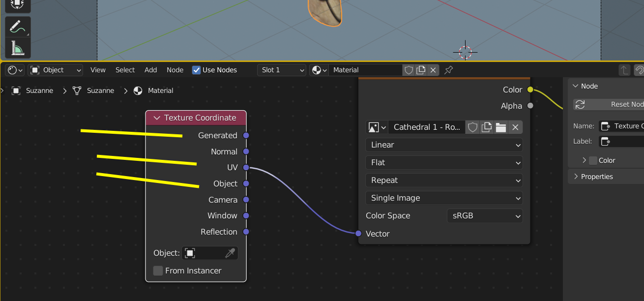The height and width of the screenshot is (301, 644).
Task: Click the eyedropper in Object field
Action: pos(230,253)
